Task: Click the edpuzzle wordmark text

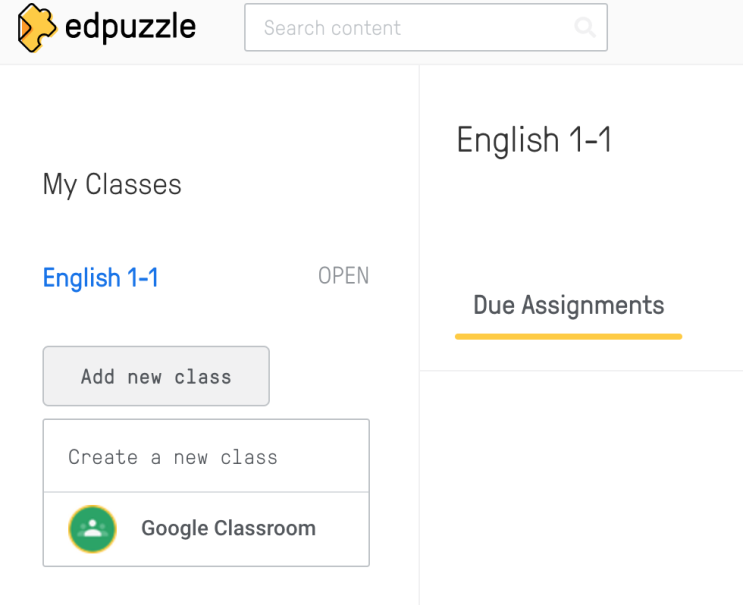Action: click(130, 27)
